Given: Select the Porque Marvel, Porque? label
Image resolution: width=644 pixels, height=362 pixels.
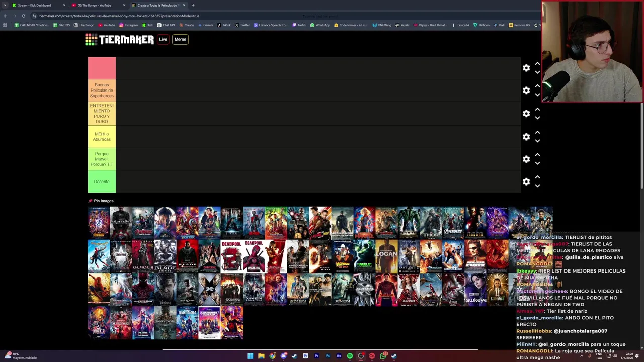Looking at the screenshot, I should click(x=102, y=159).
